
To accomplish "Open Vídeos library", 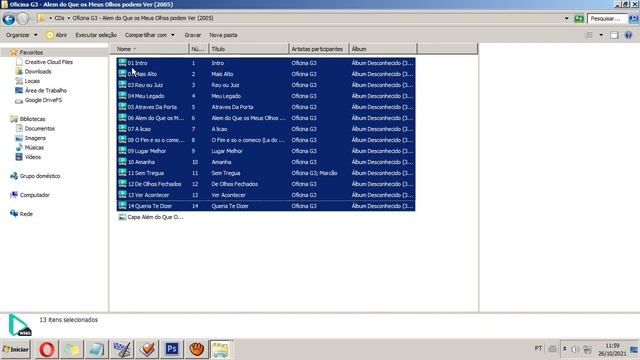I will 32,157.
